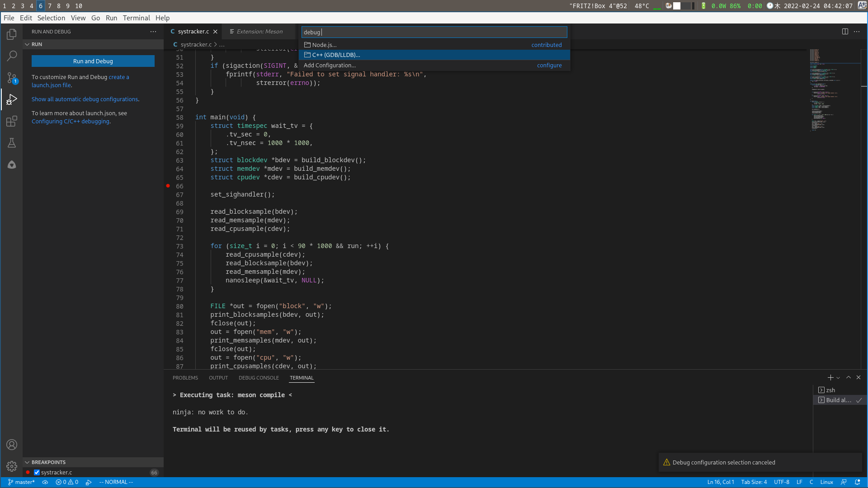Image resolution: width=868 pixels, height=488 pixels.
Task: Switch to the OUTPUT panel tab
Action: 218,378
